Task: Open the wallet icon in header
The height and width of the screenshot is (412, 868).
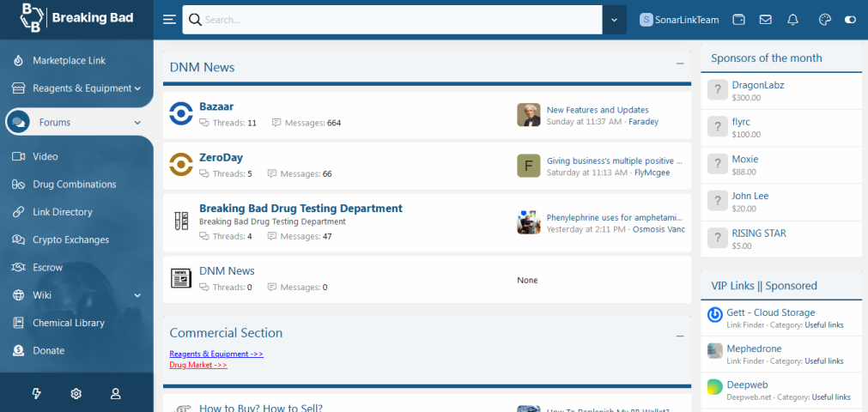Action: pos(738,20)
